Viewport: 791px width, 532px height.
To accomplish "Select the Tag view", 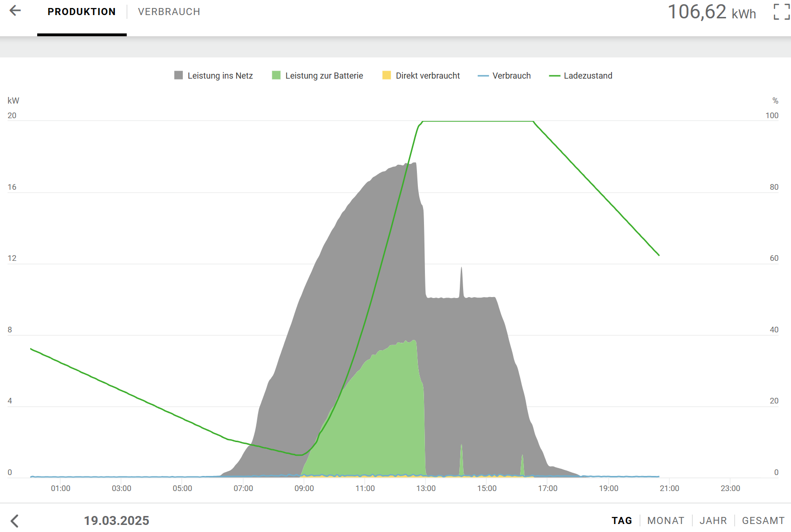I will (622, 521).
